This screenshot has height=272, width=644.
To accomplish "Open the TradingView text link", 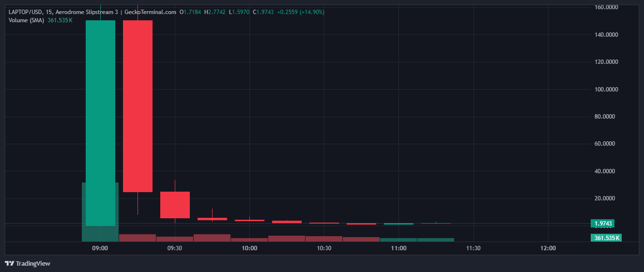I will click(33, 263).
